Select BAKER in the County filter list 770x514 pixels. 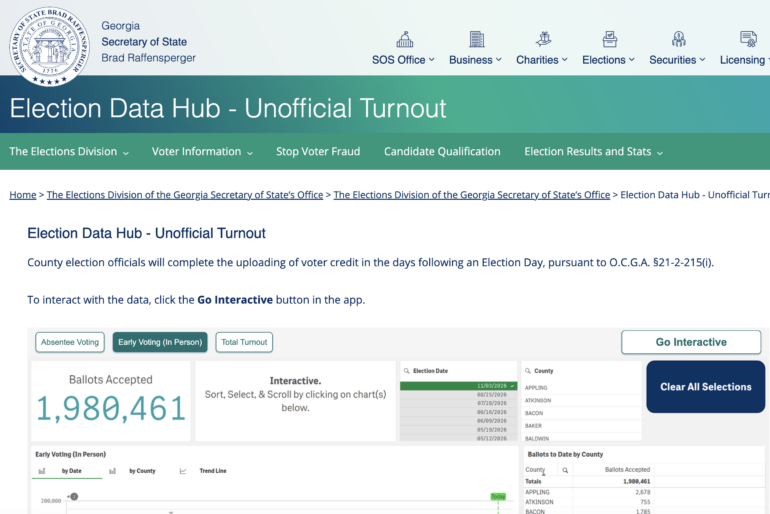pos(581,426)
